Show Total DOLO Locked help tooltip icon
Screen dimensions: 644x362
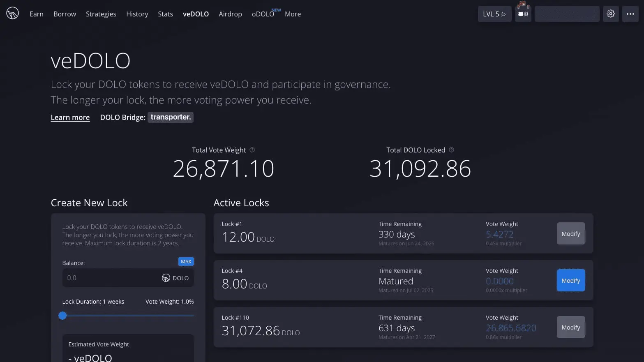451,150
